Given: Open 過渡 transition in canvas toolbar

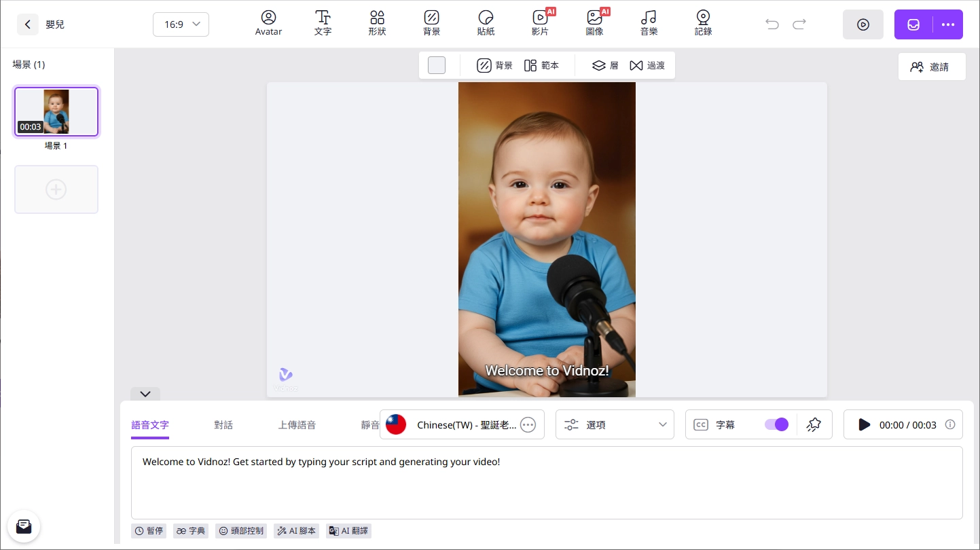Looking at the screenshot, I should [x=647, y=65].
